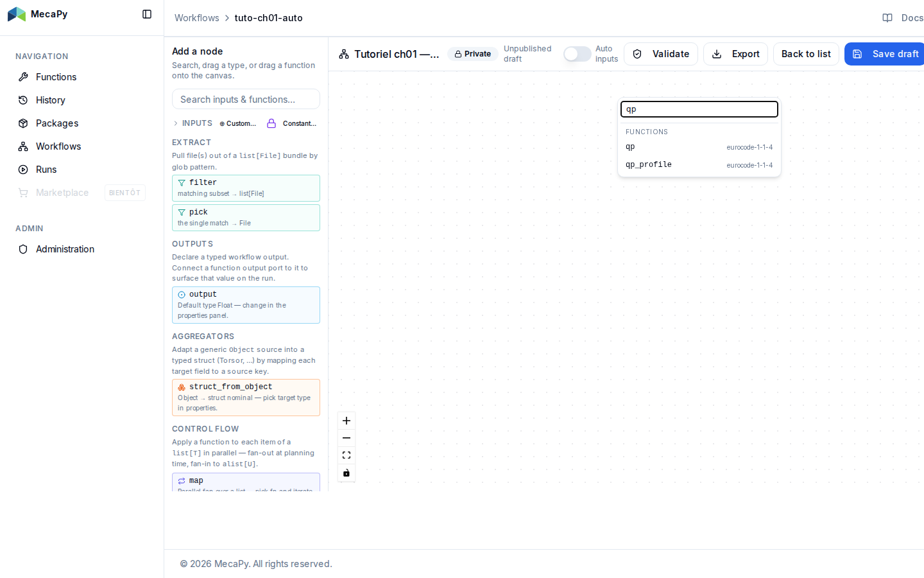This screenshot has width=924, height=578.
Task: Click the Validate button
Action: point(661,54)
